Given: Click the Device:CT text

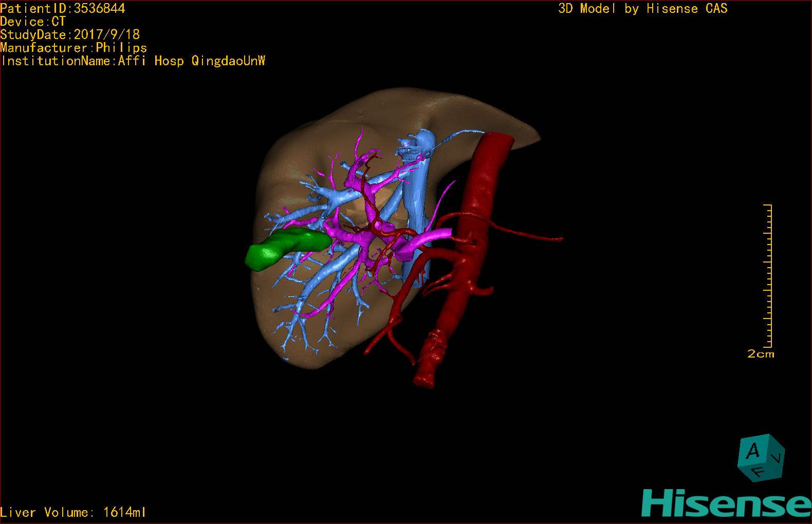Looking at the screenshot, I should (33, 22).
